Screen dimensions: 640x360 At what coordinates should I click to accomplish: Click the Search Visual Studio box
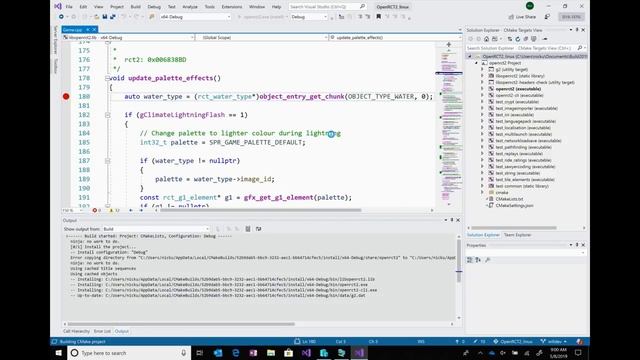point(327,7)
